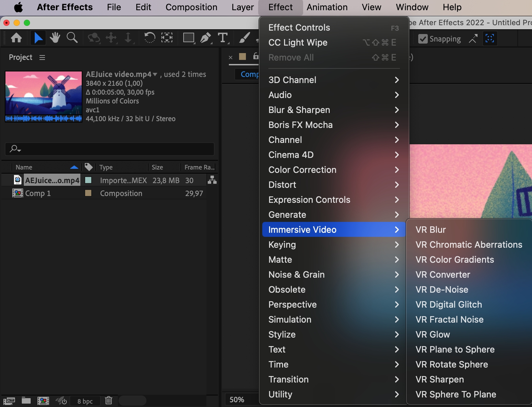Click the Comp 1 tan label swatch
Viewport: 532px width, 407px height.
click(88, 193)
